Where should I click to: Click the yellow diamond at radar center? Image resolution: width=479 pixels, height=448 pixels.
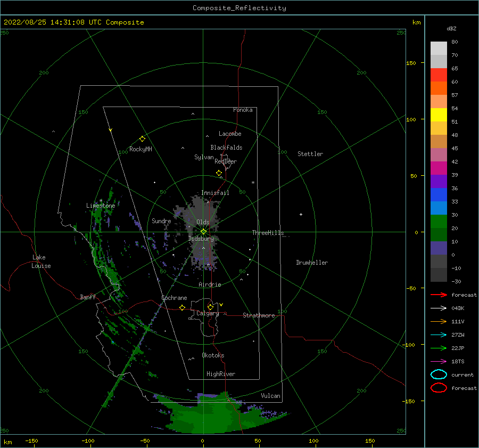point(203,232)
